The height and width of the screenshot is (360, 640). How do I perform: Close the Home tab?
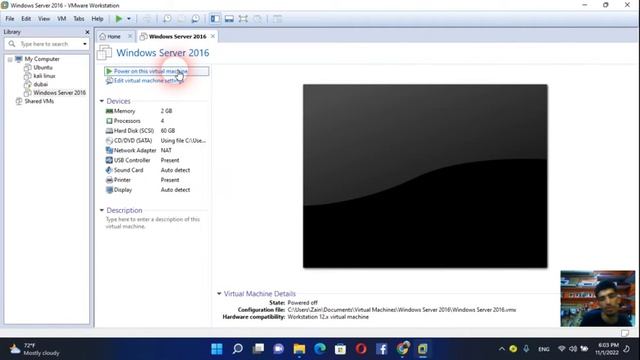130,36
